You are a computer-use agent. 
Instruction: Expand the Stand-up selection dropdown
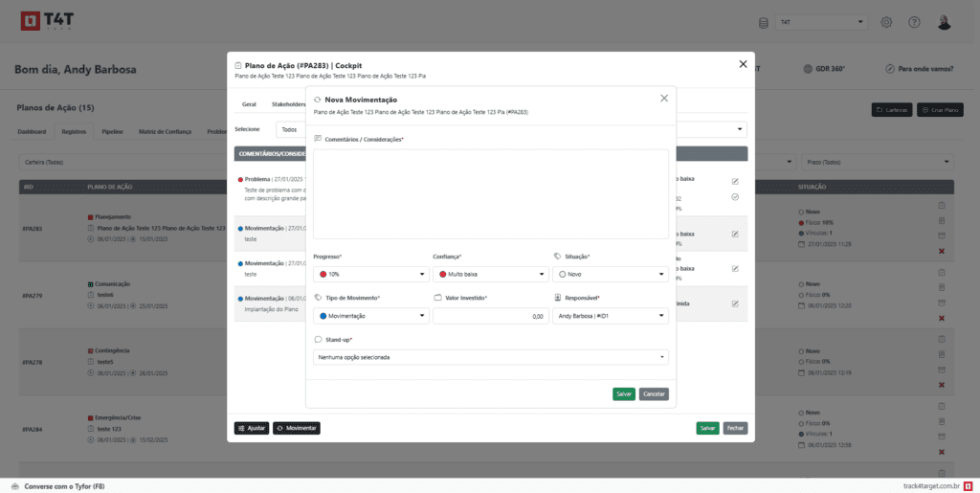490,357
